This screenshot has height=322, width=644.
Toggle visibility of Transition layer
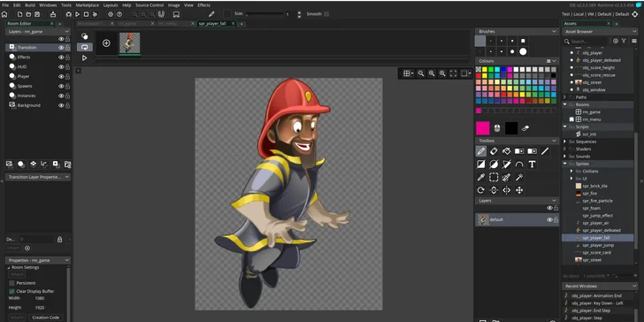pyautogui.click(x=61, y=48)
